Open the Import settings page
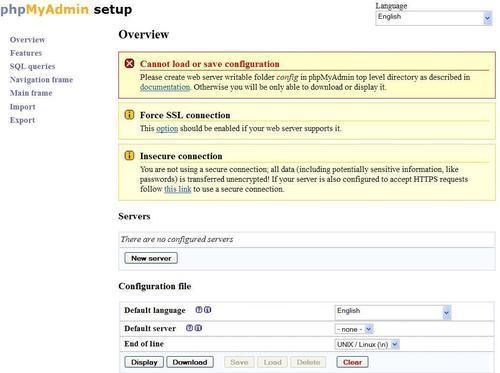500x373 pixels. 22,107
